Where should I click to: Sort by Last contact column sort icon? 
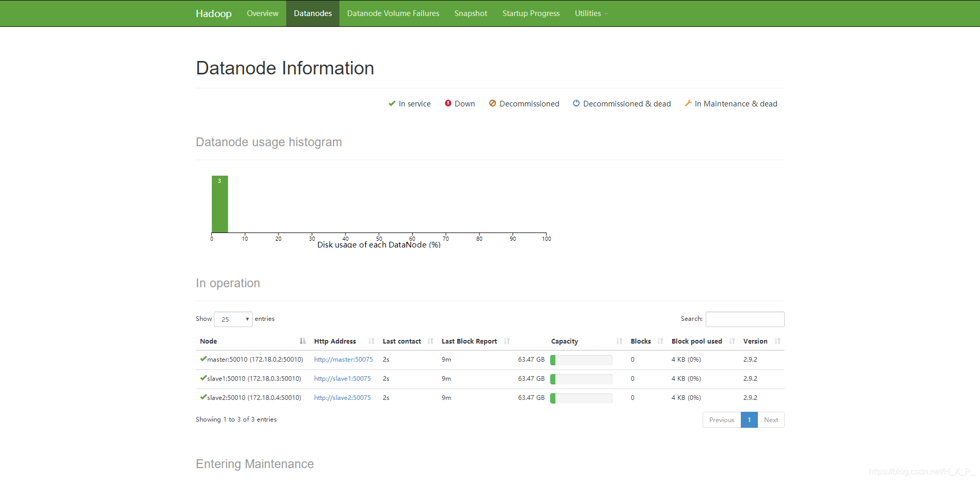[x=430, y=341]
